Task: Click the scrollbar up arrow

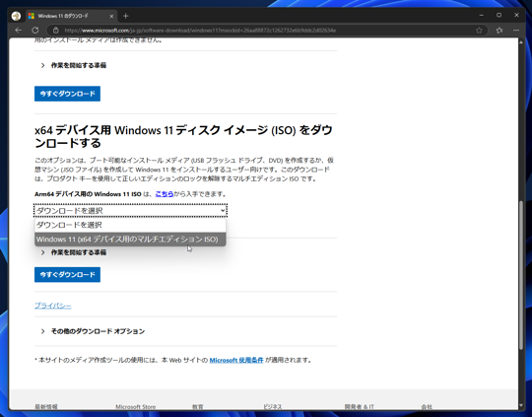Action: (x=521, y=42)
